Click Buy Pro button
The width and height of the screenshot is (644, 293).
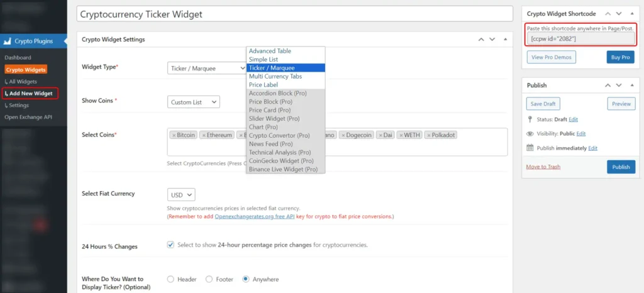[x=620, y=57]
